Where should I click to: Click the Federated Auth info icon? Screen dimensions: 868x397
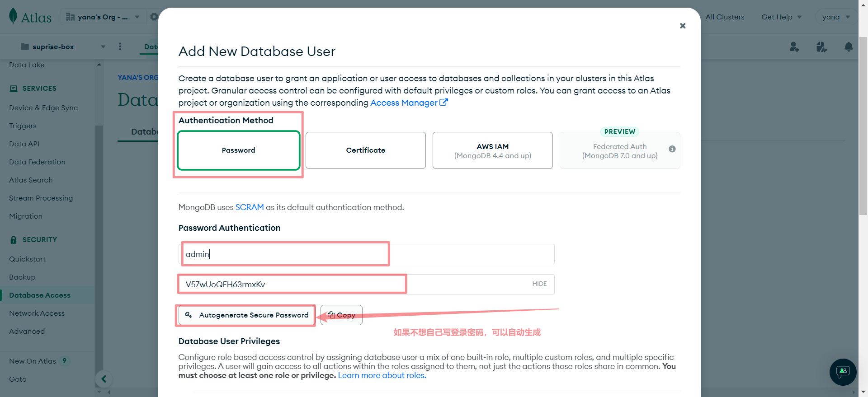coord(672,149)
